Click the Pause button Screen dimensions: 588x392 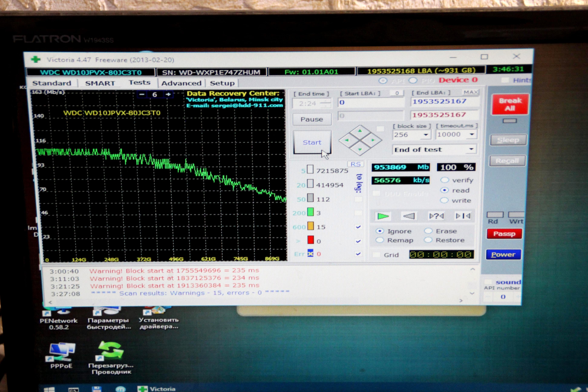click(312, 119)
